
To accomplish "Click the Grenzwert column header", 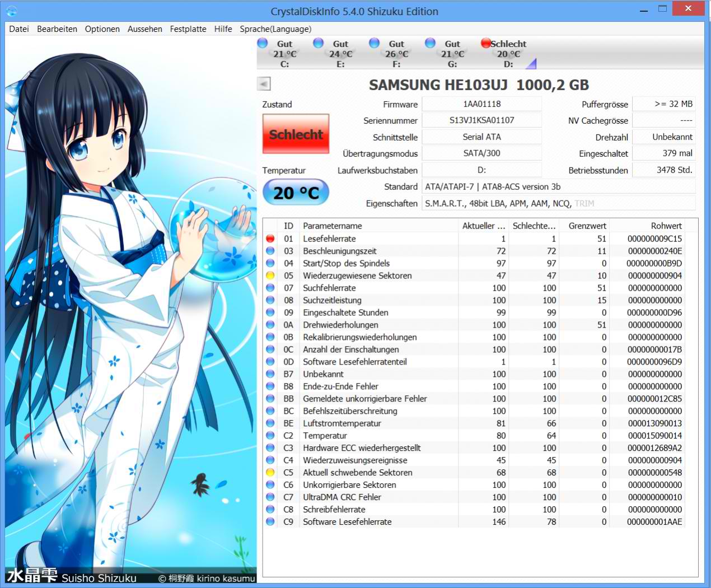I will tap(584, 226).
